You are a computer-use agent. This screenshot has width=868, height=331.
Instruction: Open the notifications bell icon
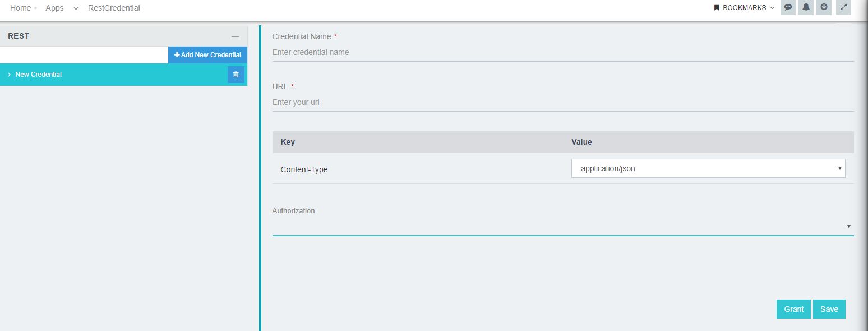(x=806, y=7)
